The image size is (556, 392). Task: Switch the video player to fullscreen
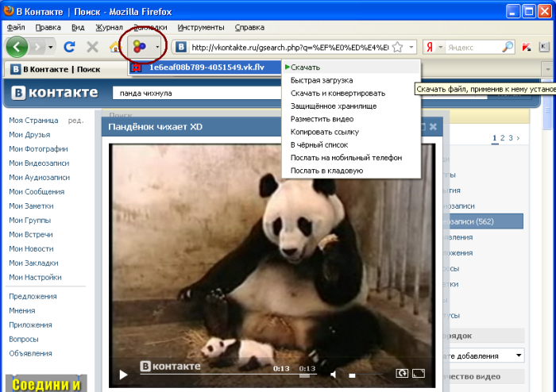pos(420,373)
